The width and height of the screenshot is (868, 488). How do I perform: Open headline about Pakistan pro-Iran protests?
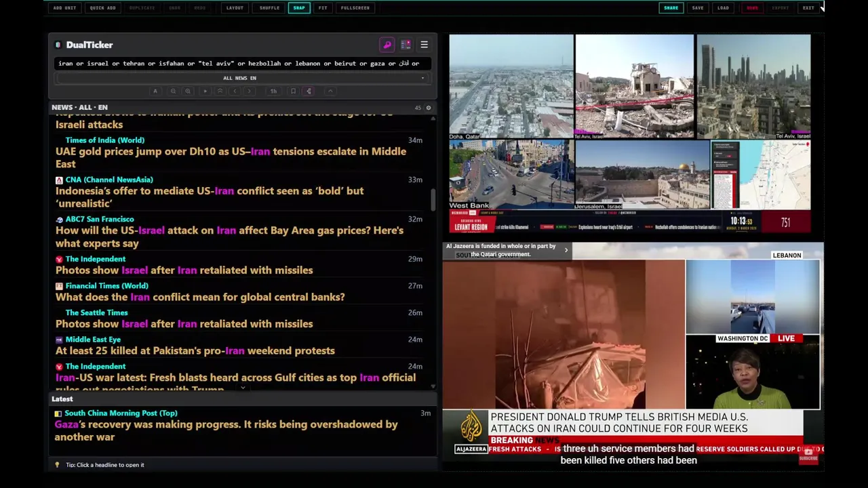[195, 351]
